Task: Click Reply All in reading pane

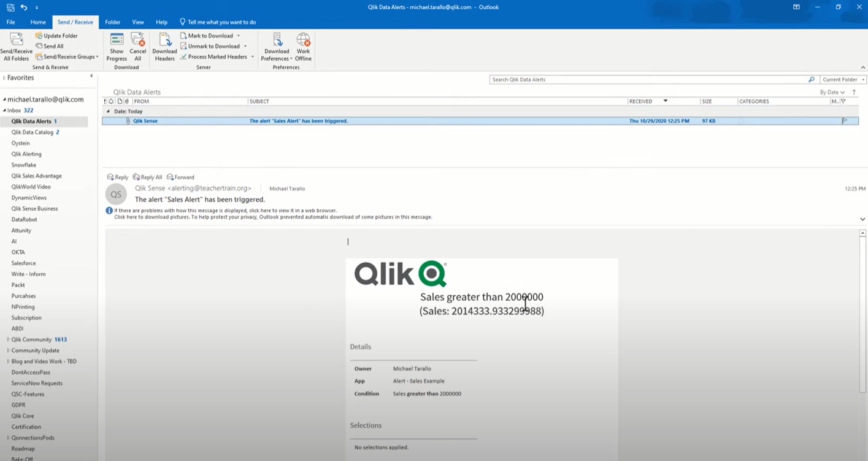Action: [x=147, y=177]
